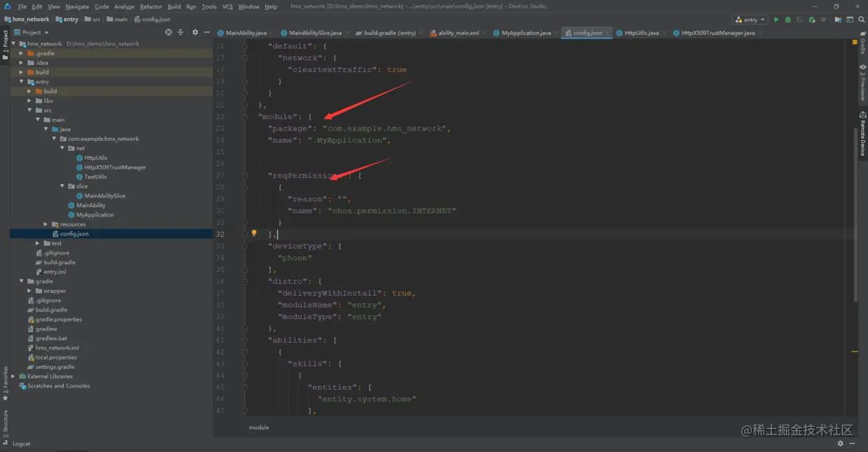Attach debugger to process icon
Viewport: 868px width, 452px height.
click(812, 20)
